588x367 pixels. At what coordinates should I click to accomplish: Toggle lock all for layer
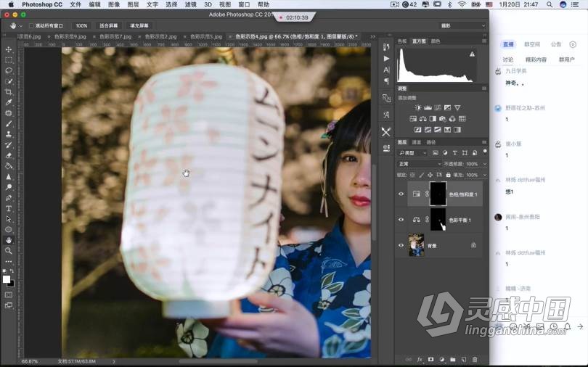(x=448, y=175)
